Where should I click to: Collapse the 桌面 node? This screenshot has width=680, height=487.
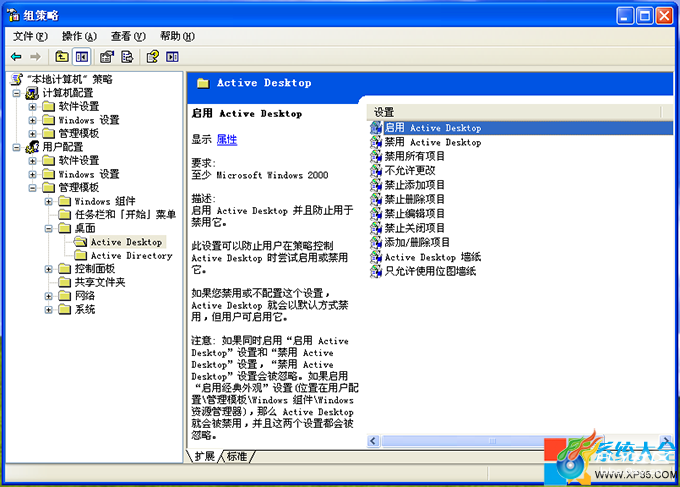point(49,228)
